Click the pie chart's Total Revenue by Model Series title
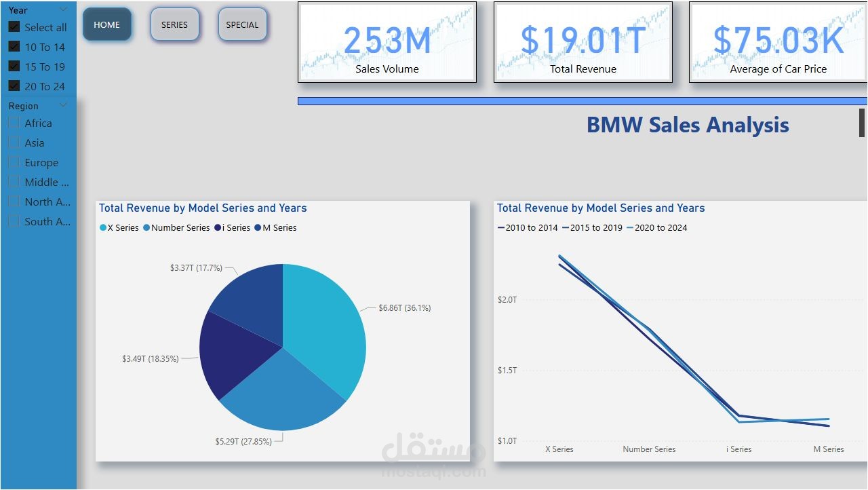Image resolution: width=868 pixels, height=490 pixels. pos(203,208)
